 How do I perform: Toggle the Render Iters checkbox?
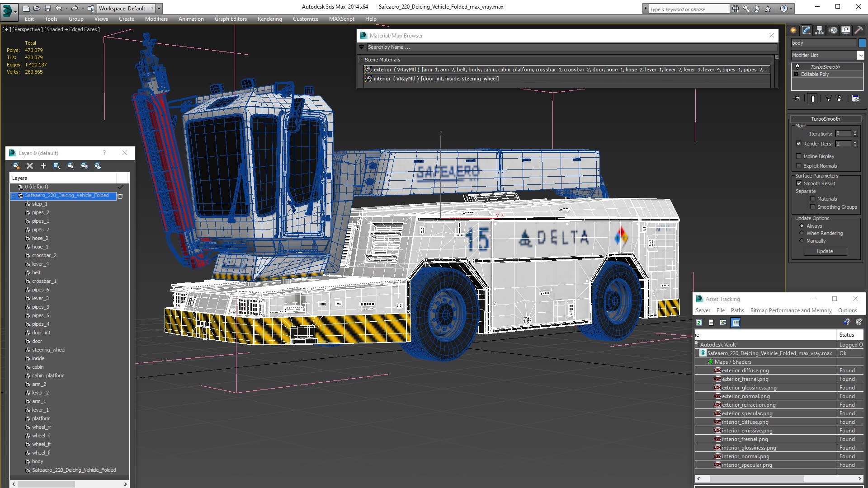tap(798, 144)
